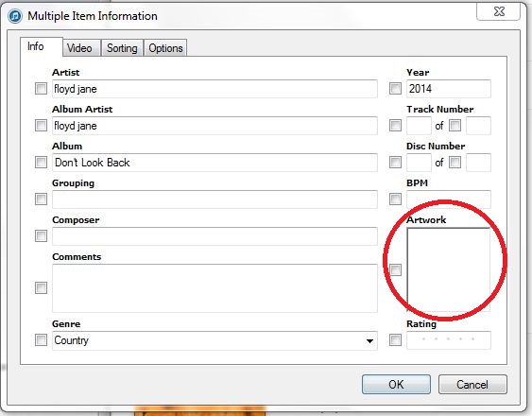Toggle the Artwork checkbox
532x416 pixels.
395,270
